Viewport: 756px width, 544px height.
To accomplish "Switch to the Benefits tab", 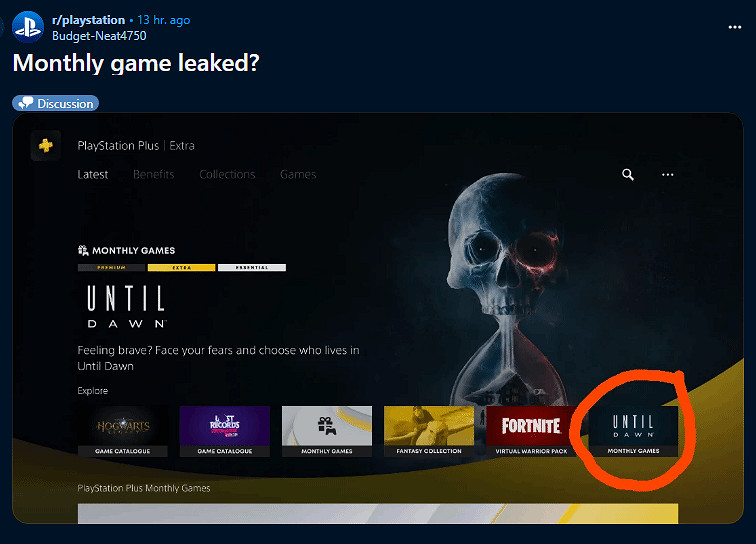I will tap(154, 175).
